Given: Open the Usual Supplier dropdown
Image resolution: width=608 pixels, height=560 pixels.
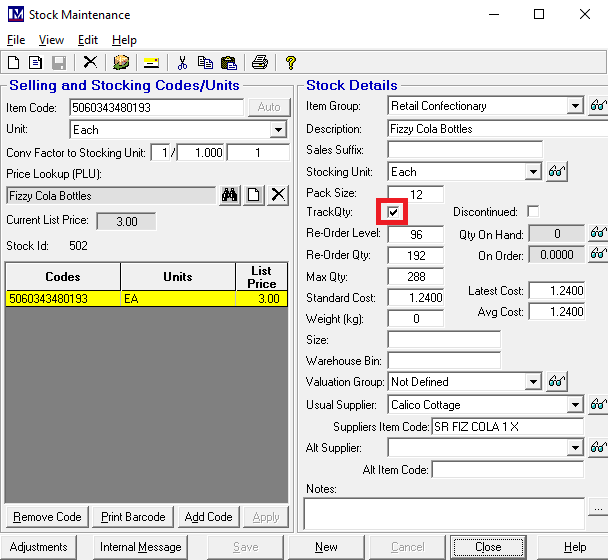Looking at the screenshot, I should pos(575,405).
